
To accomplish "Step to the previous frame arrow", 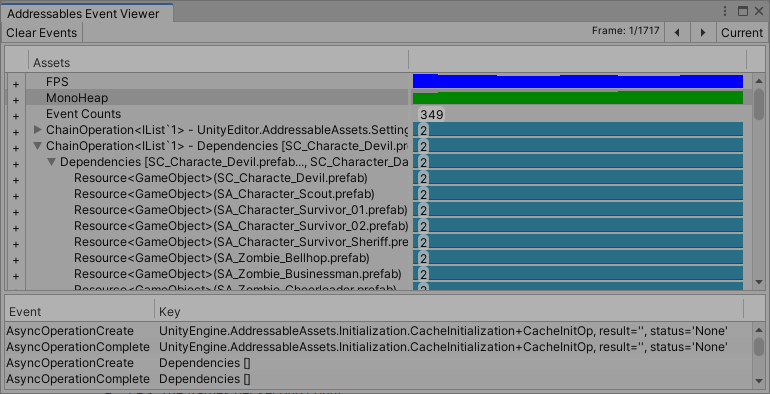I will coord(677,33).
